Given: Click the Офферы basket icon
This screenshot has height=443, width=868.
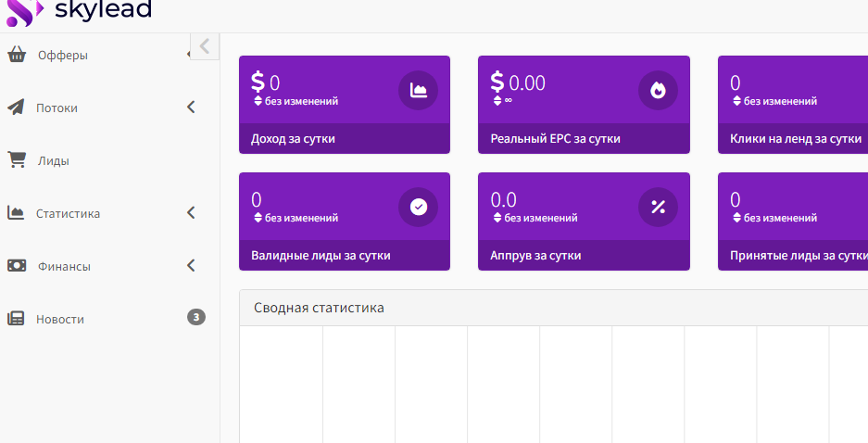Looking at the screenshot, I should (17, 55).
